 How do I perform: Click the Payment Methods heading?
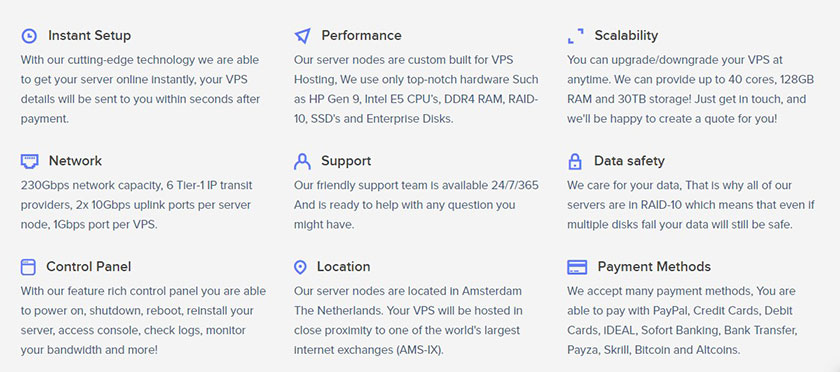coord(654,266)
